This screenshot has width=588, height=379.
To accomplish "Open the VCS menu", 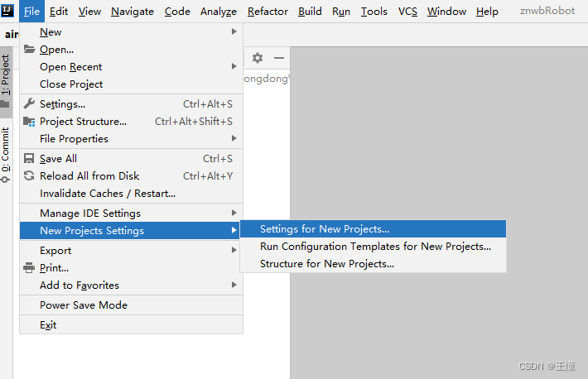I will point(407,12).
